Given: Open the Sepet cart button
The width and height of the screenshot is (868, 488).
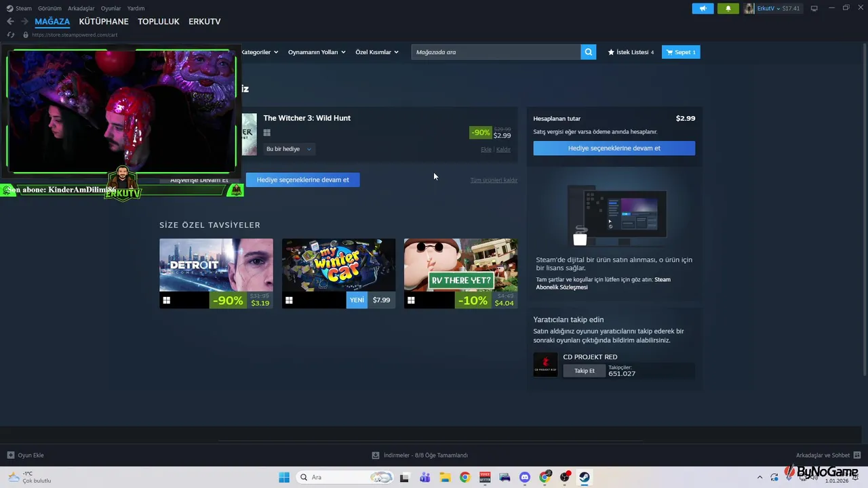Looking at the screenshot, I should click(x=681, y=52).
